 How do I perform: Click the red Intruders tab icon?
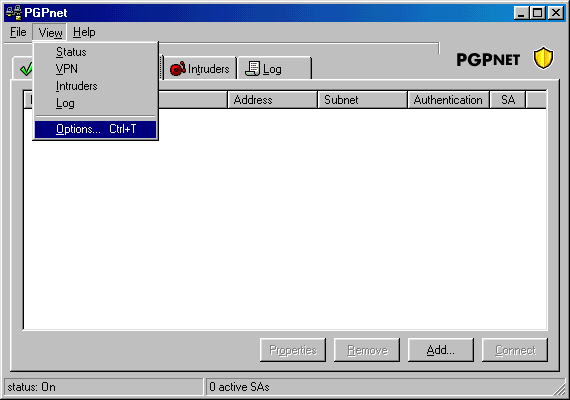click(178, 68)
